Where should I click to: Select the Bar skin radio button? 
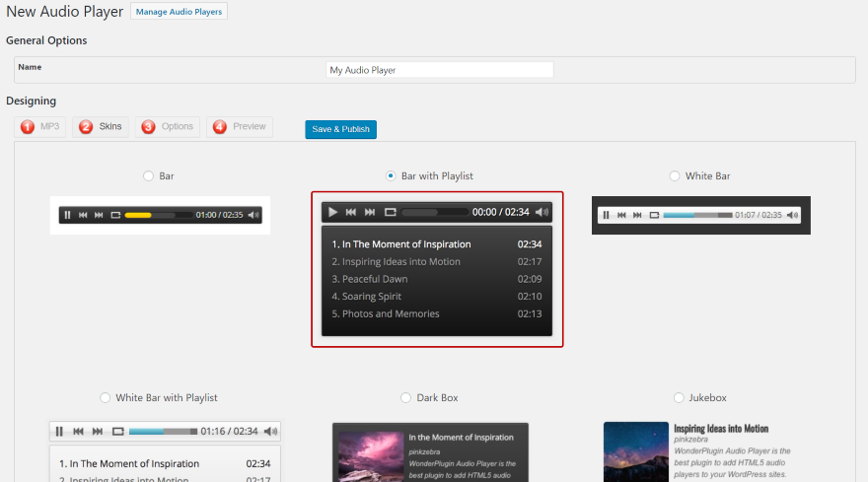148,176
